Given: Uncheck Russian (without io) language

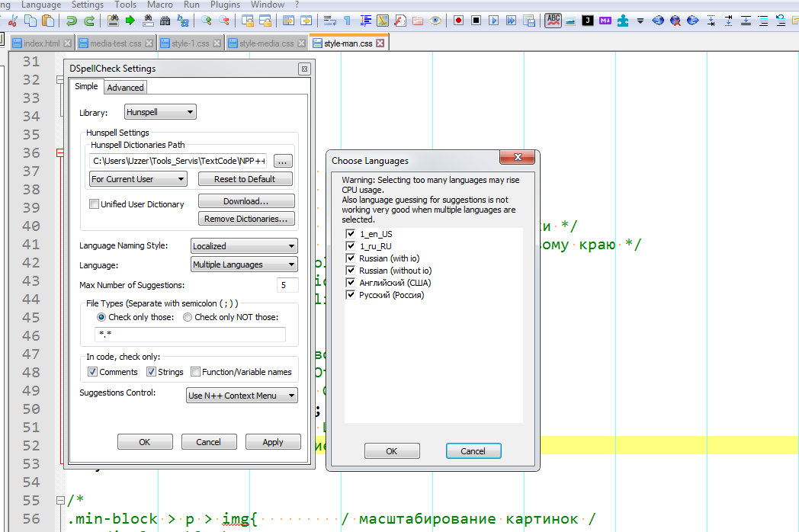Looking at the screenshot, I should click(x=350, y=270).
